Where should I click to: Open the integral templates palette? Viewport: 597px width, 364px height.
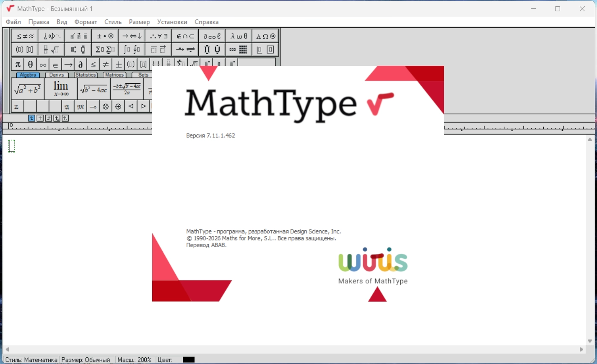132,49
